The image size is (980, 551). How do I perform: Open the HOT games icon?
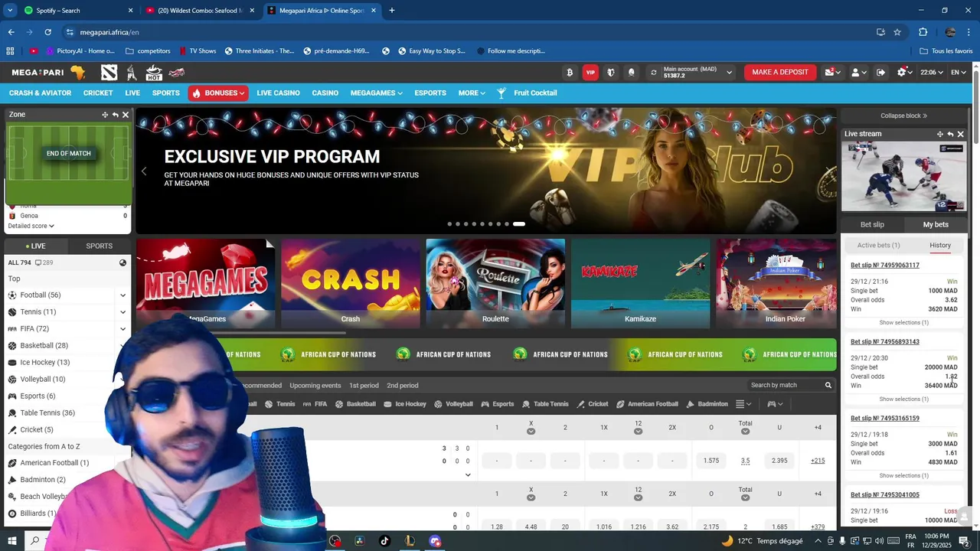154,72
